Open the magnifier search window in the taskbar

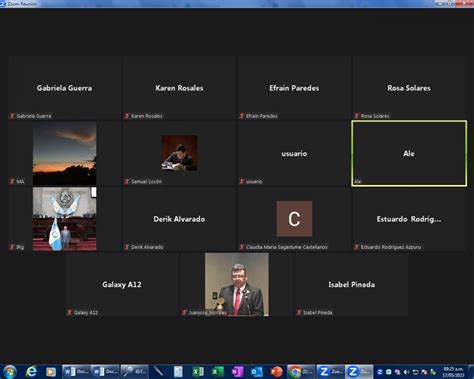tap(134, 372)
